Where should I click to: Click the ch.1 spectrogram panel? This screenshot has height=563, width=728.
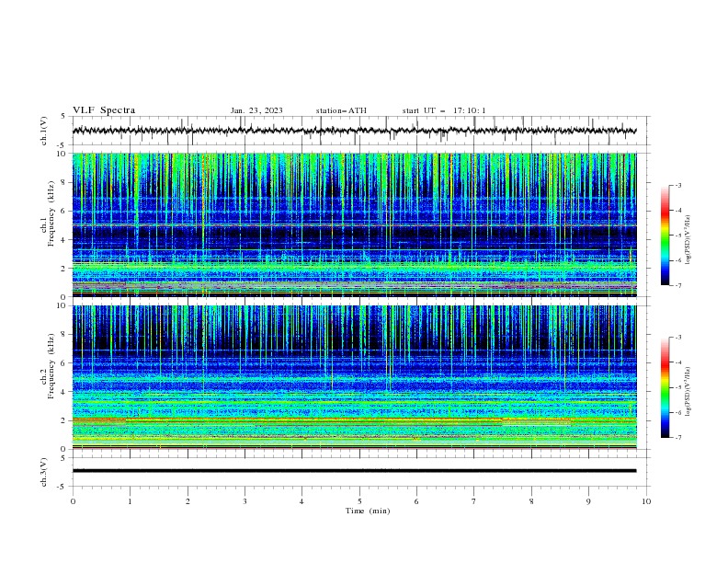tap(354, 224)
